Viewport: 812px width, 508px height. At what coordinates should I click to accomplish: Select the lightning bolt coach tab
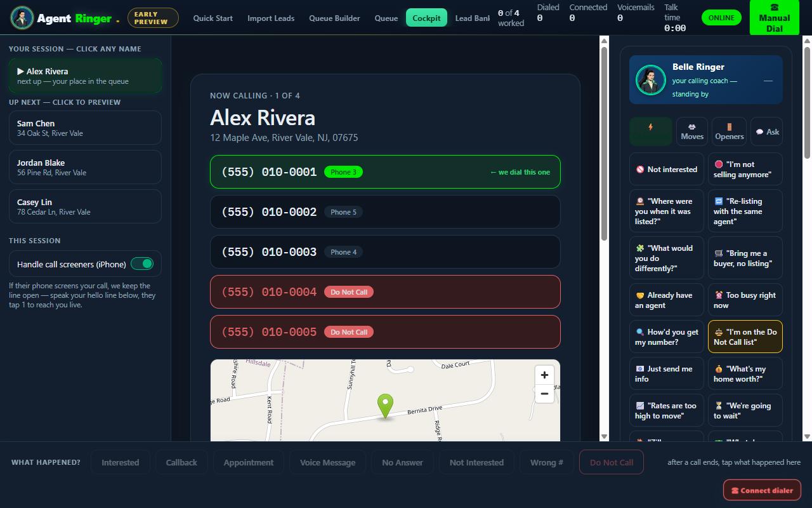tap(650, 131)
